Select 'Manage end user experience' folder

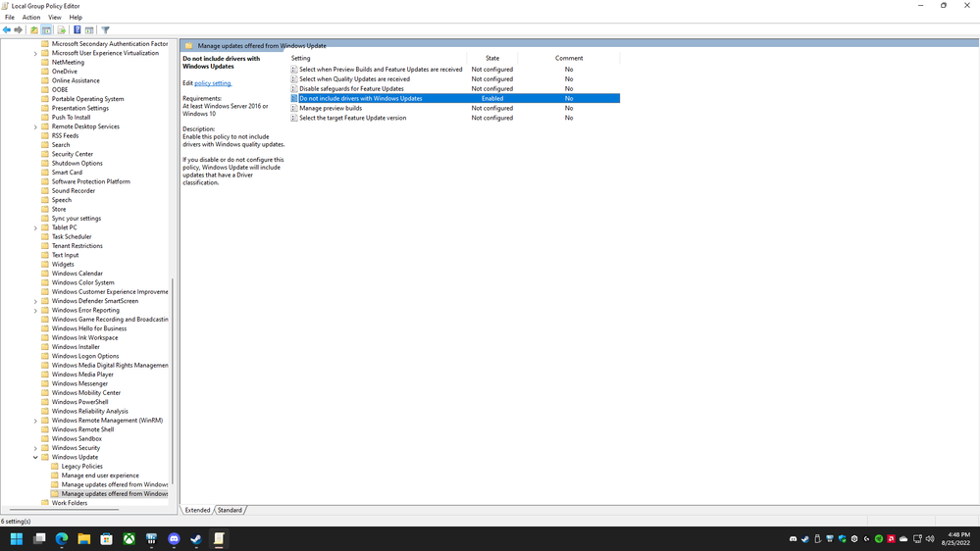point(100,476)
